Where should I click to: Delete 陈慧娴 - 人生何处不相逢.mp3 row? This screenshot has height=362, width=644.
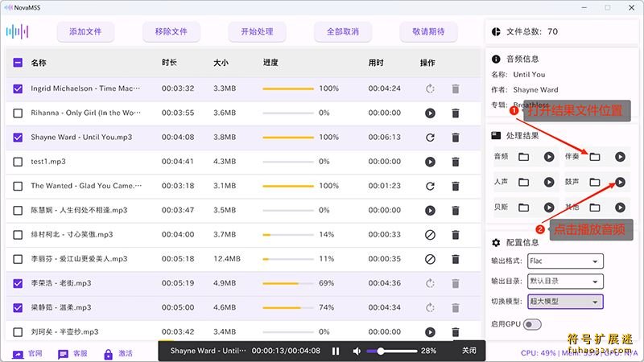(456, 211)
